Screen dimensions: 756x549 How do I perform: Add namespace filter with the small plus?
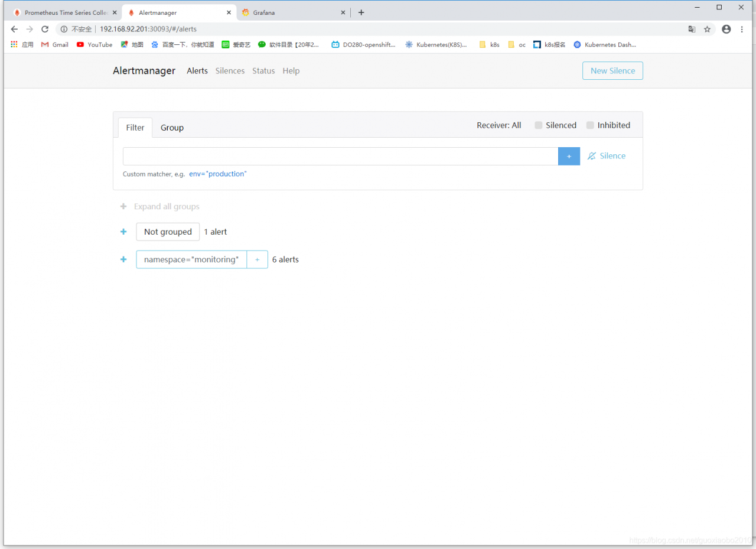(x=258, y=259)
